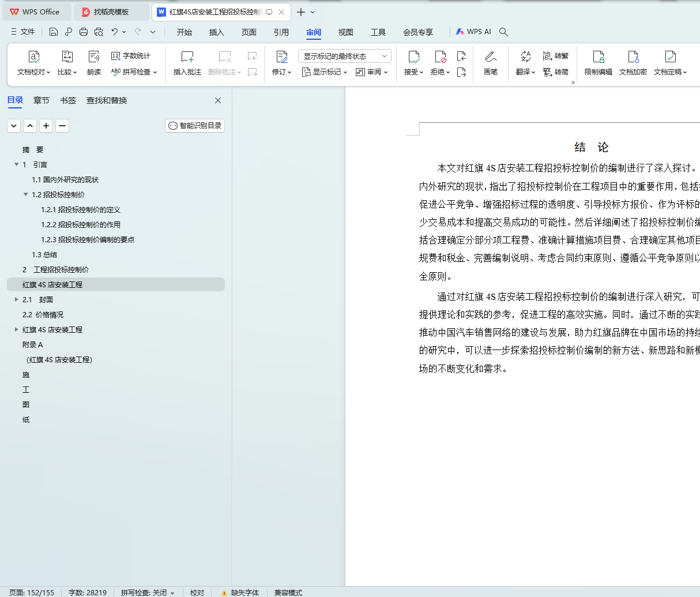700x597 pixels.
Task: Click the promote heading level plus button
Action: [46, 126]
